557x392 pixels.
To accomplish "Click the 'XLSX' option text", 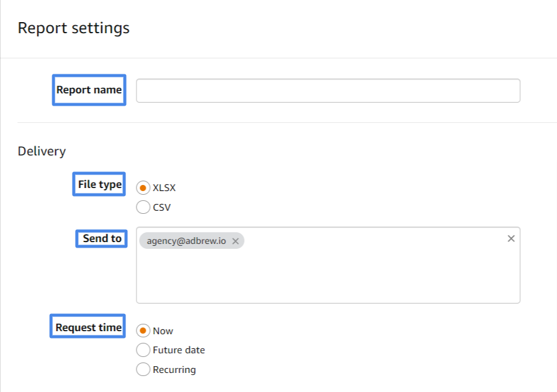I will 164,188.
